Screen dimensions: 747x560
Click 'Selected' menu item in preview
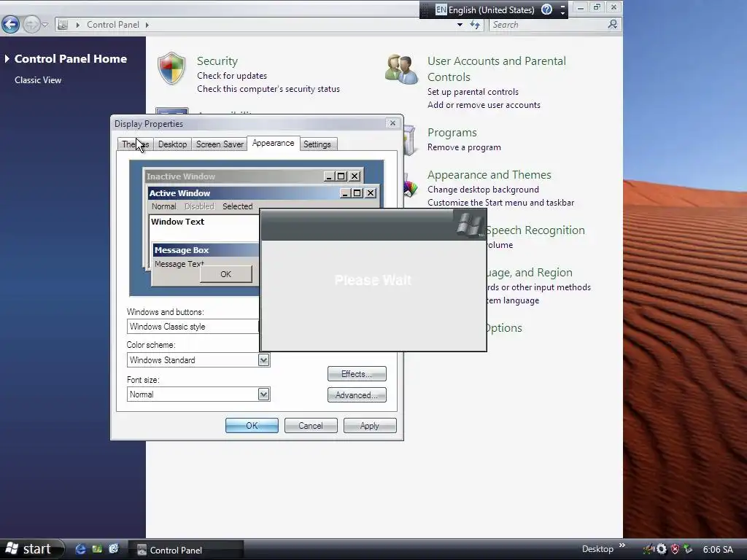(237, 206)
